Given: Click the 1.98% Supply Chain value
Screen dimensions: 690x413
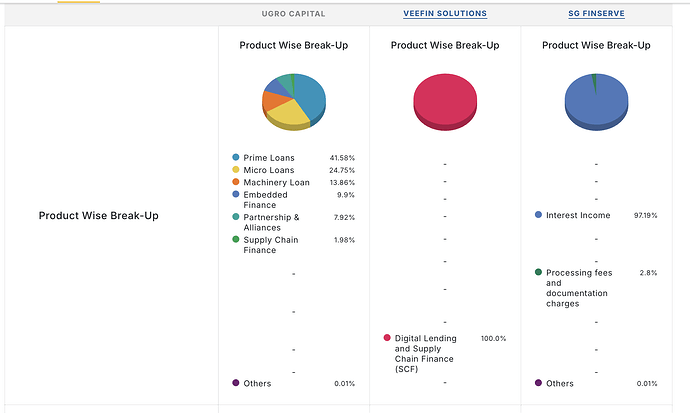Looking at the screenshot, I should pyautogui.click(x=344, y=240).
